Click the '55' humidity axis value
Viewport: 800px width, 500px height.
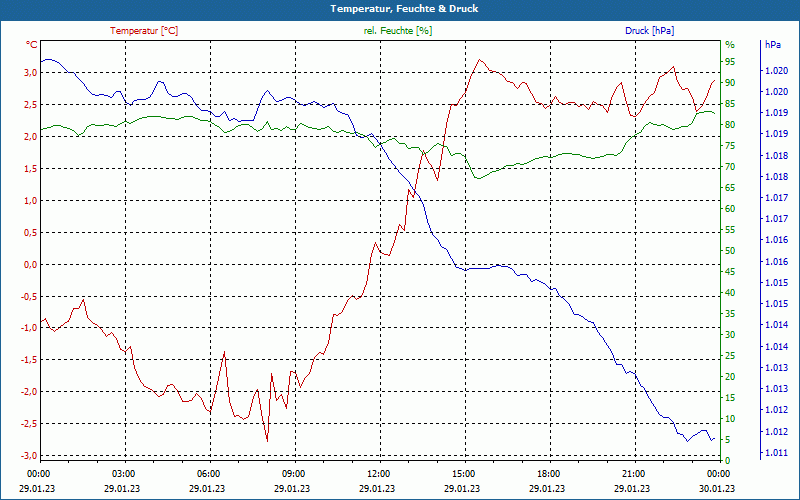[730, 230]
